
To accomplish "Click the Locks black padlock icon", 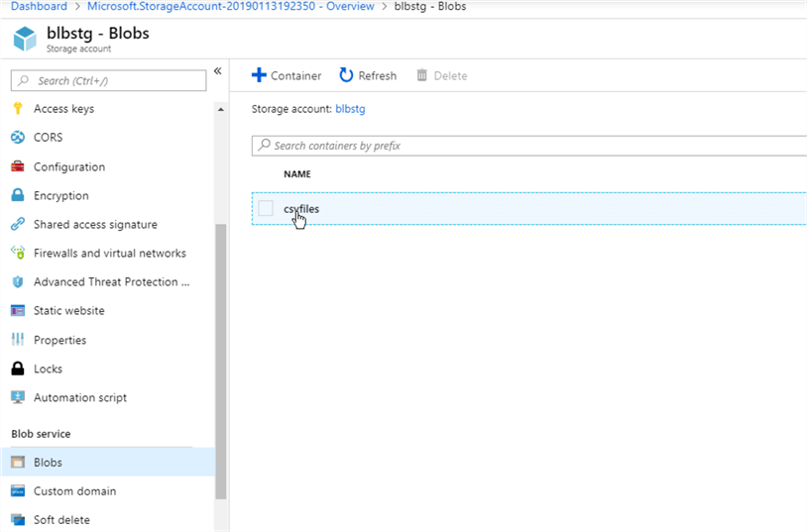I will pos(18,369).
